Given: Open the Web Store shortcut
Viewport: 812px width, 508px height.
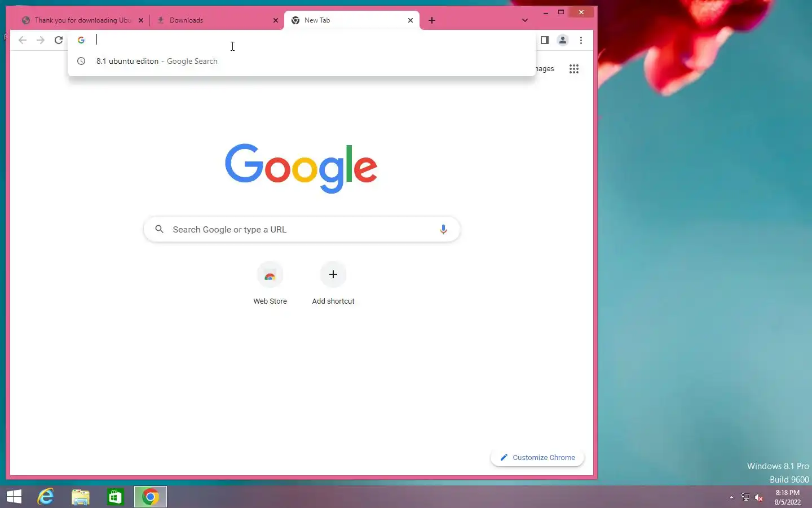Looking at the screenshot, I should pos(270,284).
